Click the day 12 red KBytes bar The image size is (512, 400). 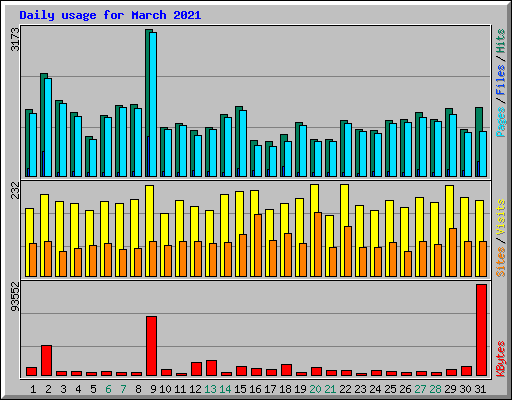(x=196, y=369)
